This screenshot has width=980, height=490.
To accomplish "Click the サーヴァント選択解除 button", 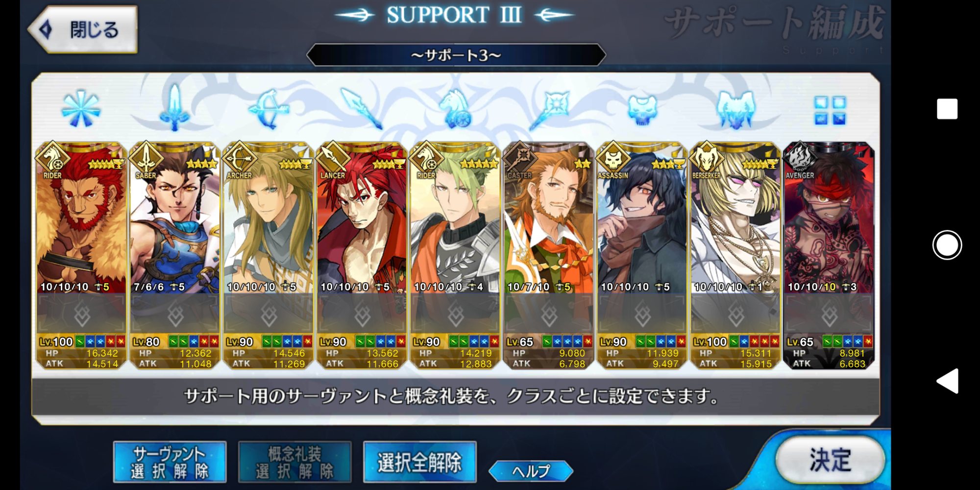I will pyautogui.click(x=170, y=462).
